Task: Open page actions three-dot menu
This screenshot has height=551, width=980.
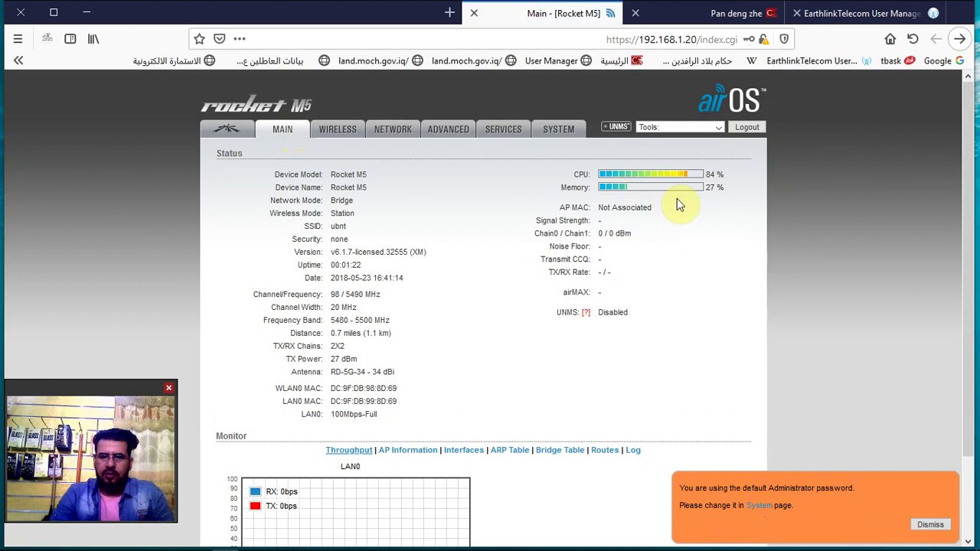Action: pyautogui.click(x=240, y=39)
